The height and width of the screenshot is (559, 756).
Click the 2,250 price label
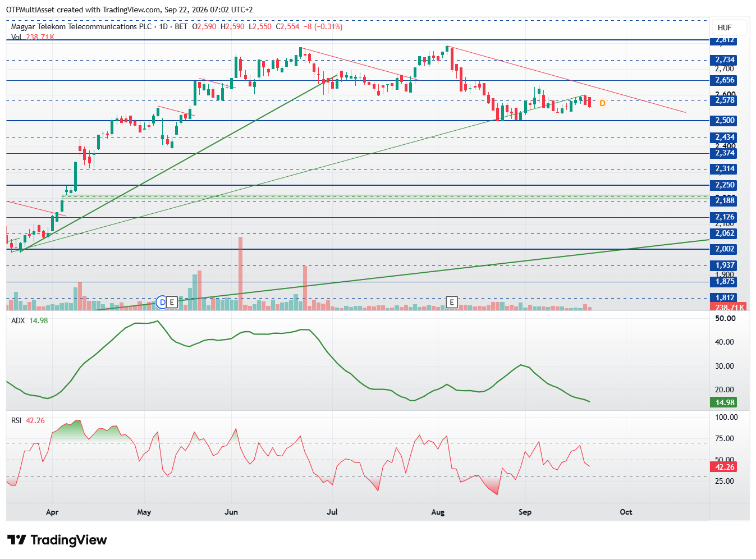click(x=725, y=185)
